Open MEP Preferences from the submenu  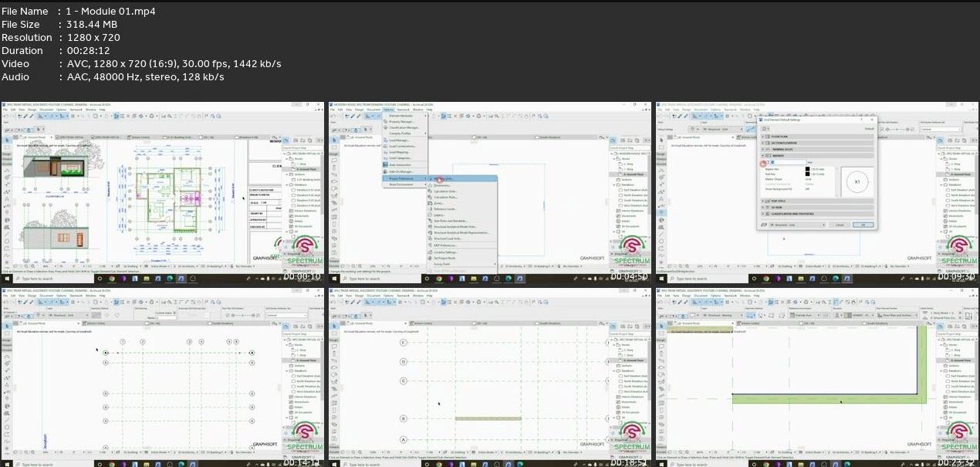[x=462, y=245]
